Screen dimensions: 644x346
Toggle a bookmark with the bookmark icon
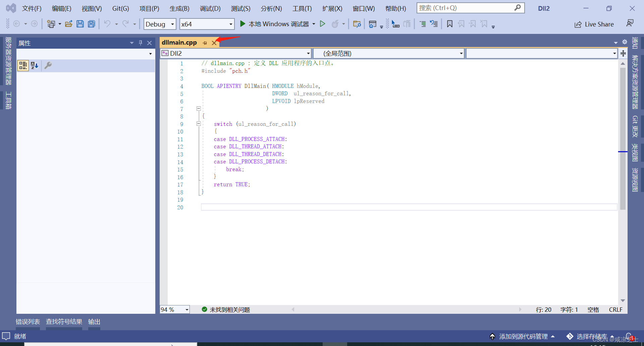449,23
